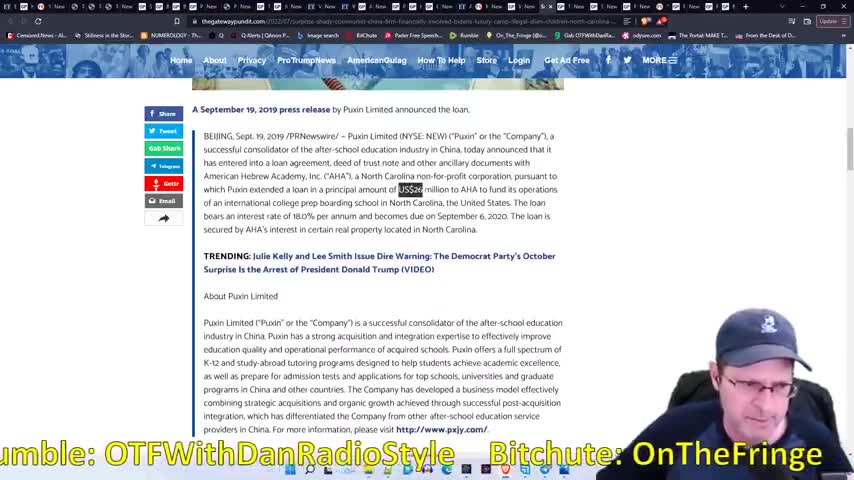This screenshot has width=854, height=480.
Task: Open How To Help navigation item
Action: (x=441, y=60)
